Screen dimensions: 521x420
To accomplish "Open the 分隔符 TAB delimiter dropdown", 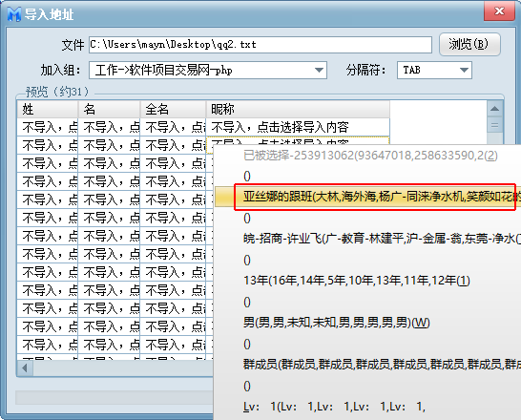I will pos(434,70).
